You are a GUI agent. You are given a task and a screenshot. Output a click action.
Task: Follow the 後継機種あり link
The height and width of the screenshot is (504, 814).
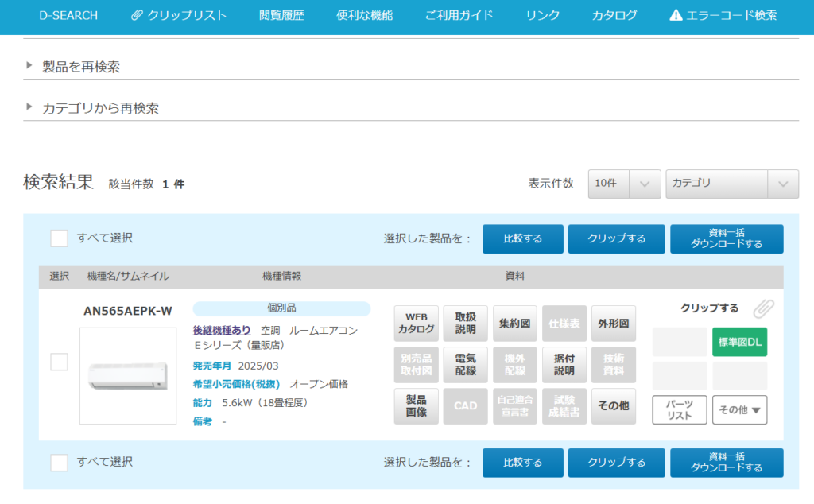[222, 330]
